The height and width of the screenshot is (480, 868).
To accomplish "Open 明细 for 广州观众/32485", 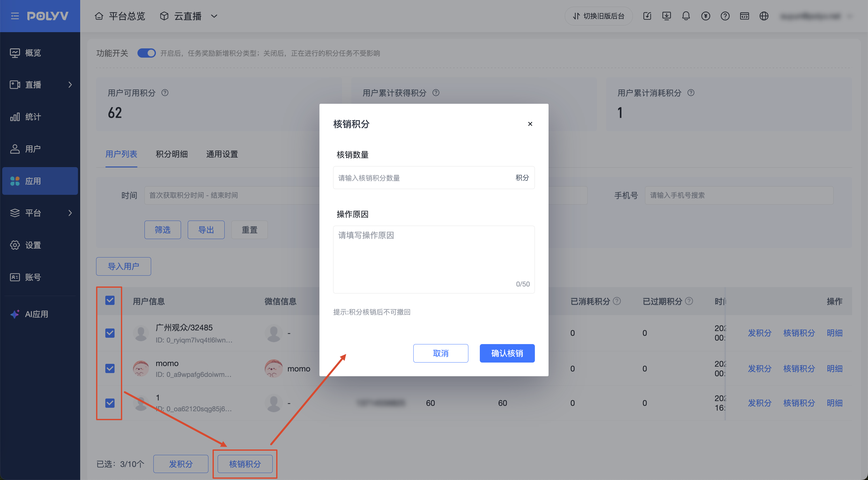I will pos(835,333).
